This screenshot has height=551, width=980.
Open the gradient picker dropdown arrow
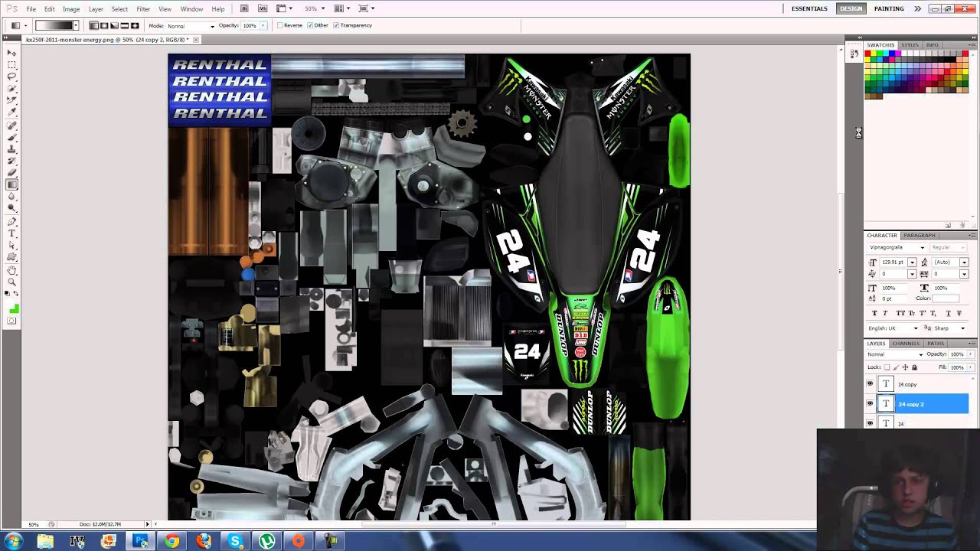coord(75,25)
